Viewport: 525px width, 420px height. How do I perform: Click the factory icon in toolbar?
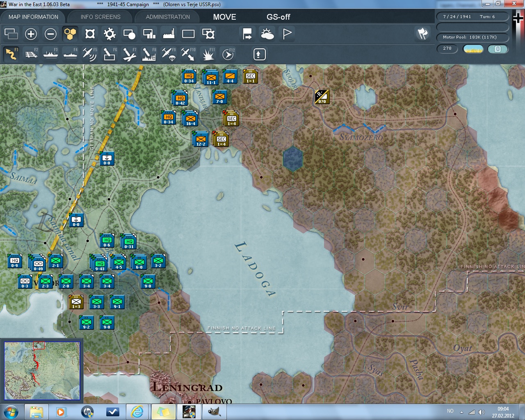tap(169, 34)
